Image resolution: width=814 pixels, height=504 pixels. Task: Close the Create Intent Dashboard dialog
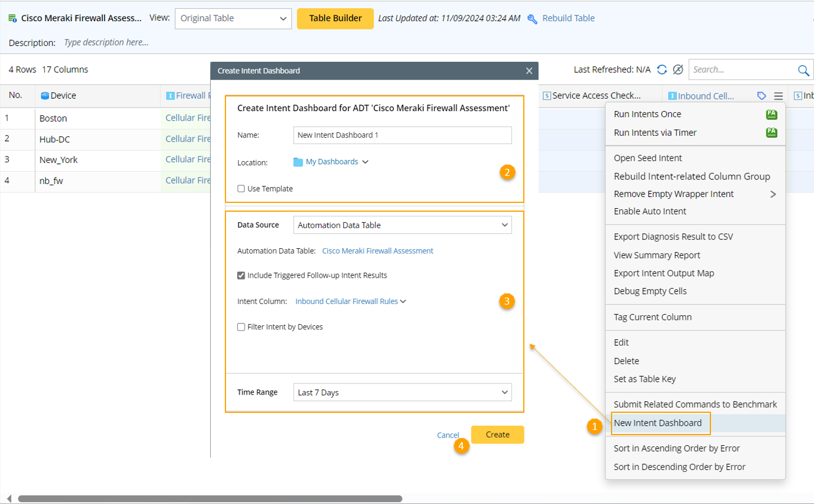[x=529, y=71]
